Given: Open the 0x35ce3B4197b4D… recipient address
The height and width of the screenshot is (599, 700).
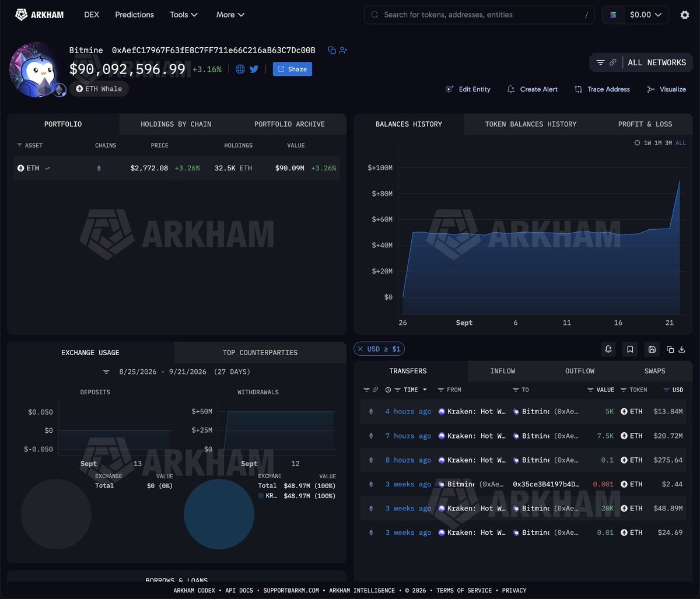Looking at the screenshot, I should tap(547, 484).
